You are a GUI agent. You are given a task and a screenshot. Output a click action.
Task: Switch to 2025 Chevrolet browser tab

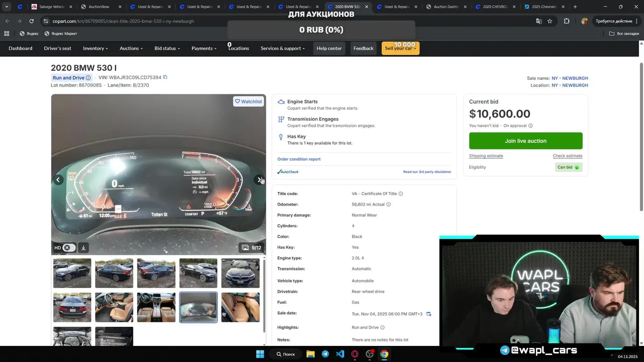pyautogui.click(x=543, y=7)
